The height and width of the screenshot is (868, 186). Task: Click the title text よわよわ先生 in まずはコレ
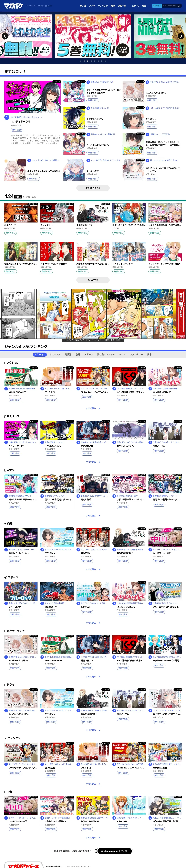point(93,171)
